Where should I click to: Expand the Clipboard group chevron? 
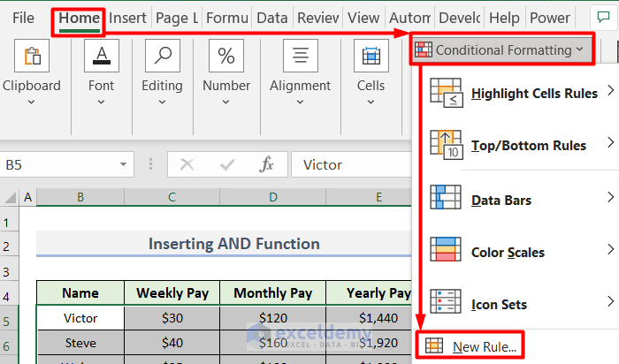(31, 102)
